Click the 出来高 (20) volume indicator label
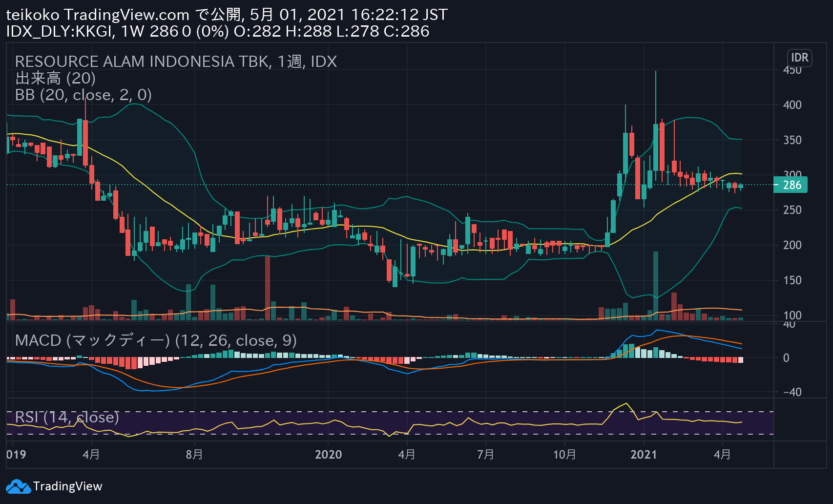The height and width of the screenshot is (504, 833). (55, 78)
